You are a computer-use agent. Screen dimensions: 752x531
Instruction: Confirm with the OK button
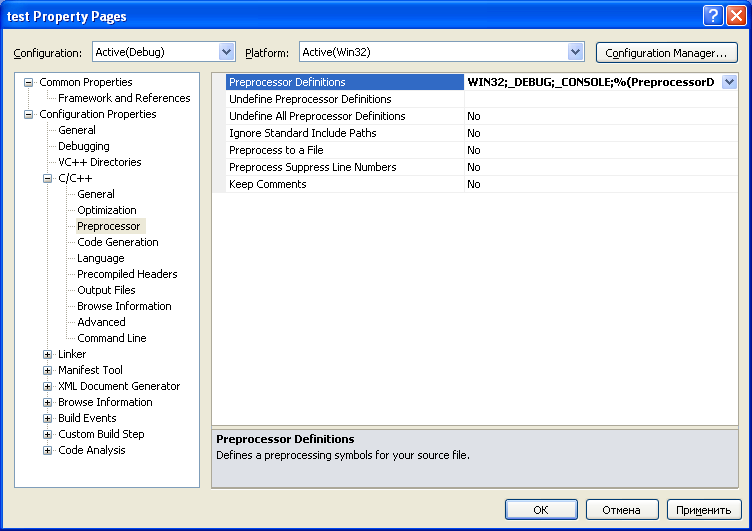click(x=541, y=509)
